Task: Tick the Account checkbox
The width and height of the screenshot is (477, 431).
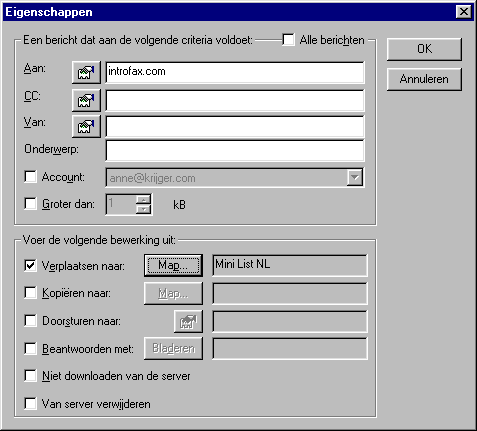Action: (30, 177)
